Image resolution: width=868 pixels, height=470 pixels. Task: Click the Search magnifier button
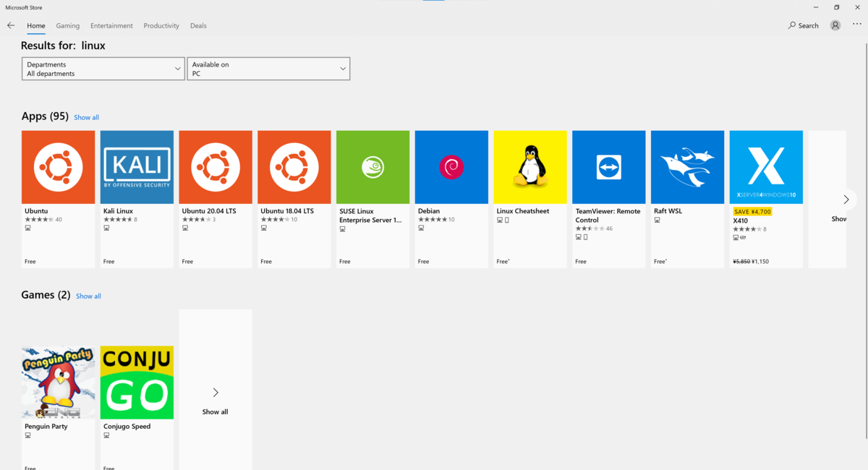pos(804,25)
